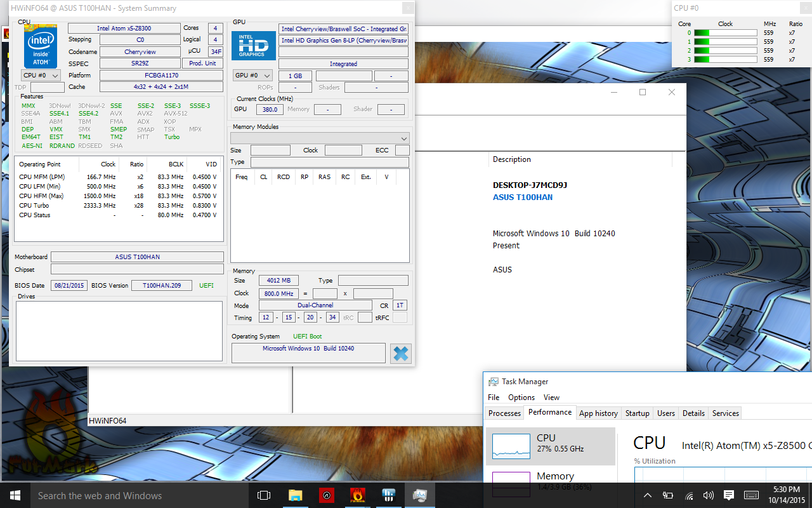Viewport: 812px width, 508px height.
Task: Select Task Manager icon on the taskbar
Action: point(420,495)
